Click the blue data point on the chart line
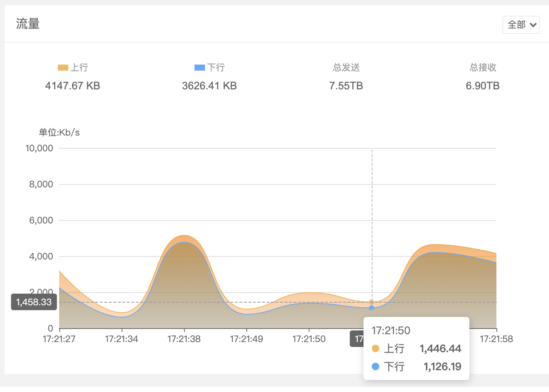 tap(371, 308)
